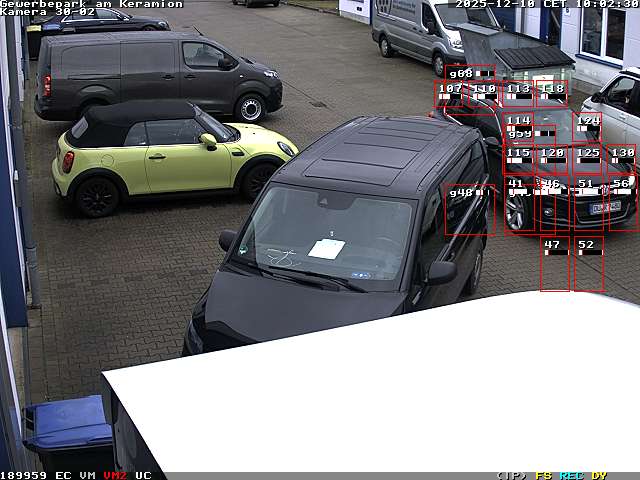
Task: Click the FS status indicator
Action: pyautogui.click(x=543, y=475)
